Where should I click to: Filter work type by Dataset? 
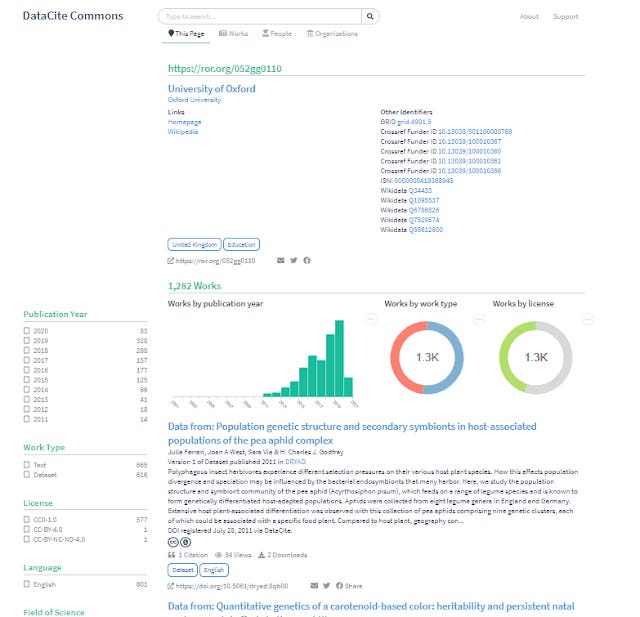27,475
